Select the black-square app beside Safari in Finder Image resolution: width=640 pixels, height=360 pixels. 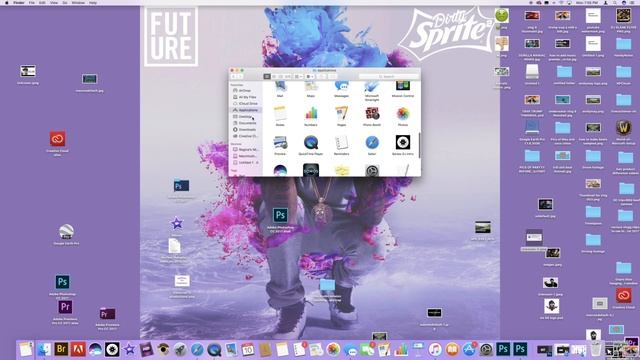[x=403, y=143]
